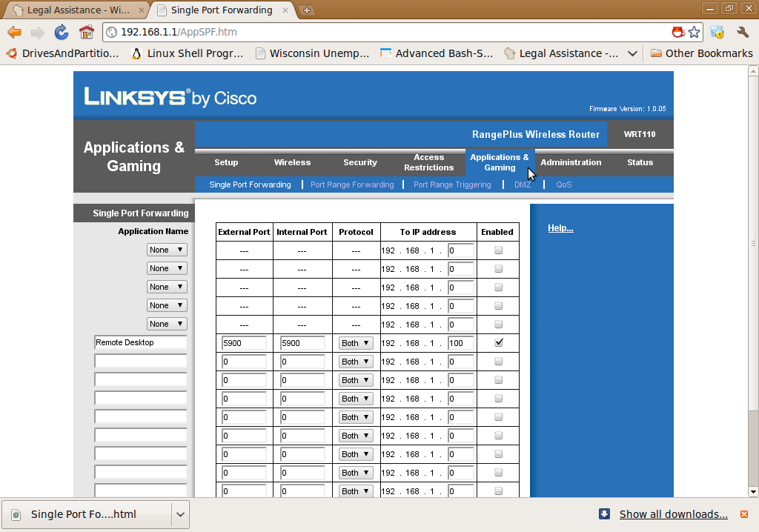Click Internal Port field showing 5900
The height and width of the screenshot is (532, 759).
coord(302,343)
